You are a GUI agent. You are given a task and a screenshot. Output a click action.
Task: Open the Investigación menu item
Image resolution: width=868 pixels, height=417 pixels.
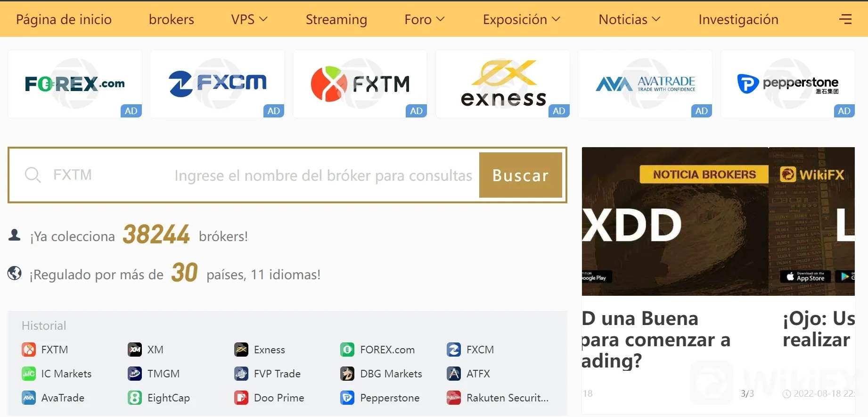pos(738,19)
